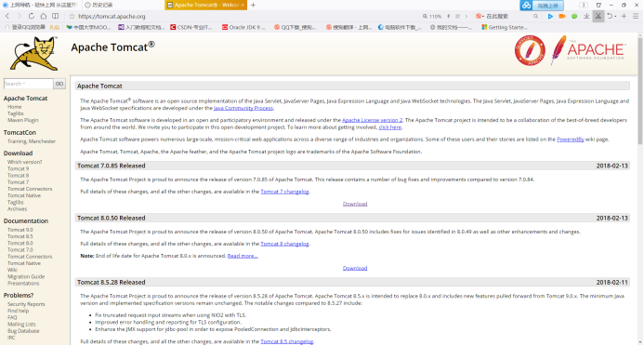Click the orange video camera icon
Screen dimensions: 644x346
click(x=562, y=17)
